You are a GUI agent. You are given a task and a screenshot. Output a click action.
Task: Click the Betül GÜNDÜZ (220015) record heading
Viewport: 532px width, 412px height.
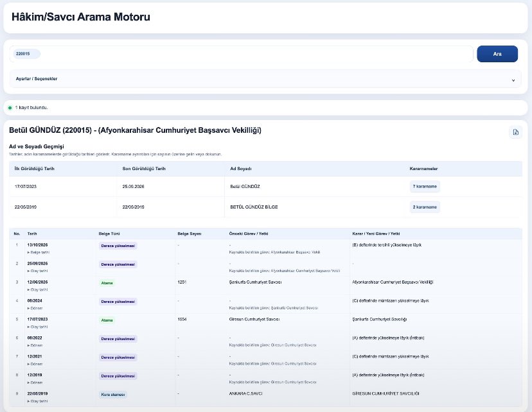click(x=135, y=130)
